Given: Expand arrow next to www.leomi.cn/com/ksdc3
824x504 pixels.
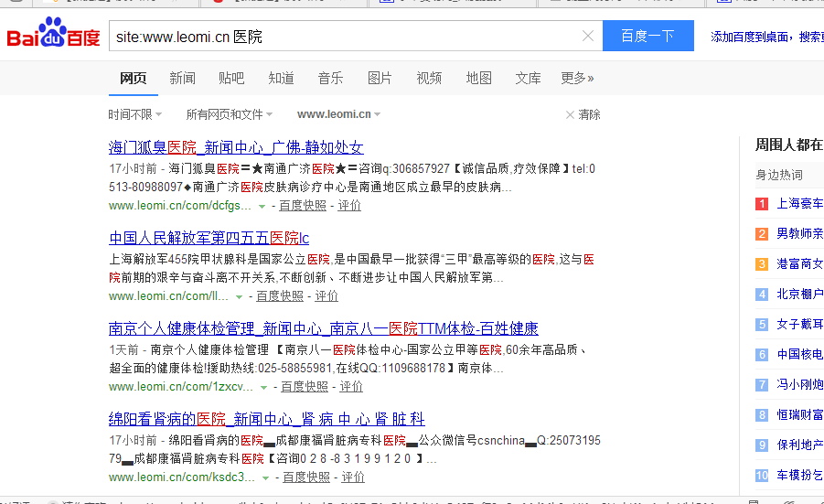Looking at the screenshot, I should click(x=265, y=477).
